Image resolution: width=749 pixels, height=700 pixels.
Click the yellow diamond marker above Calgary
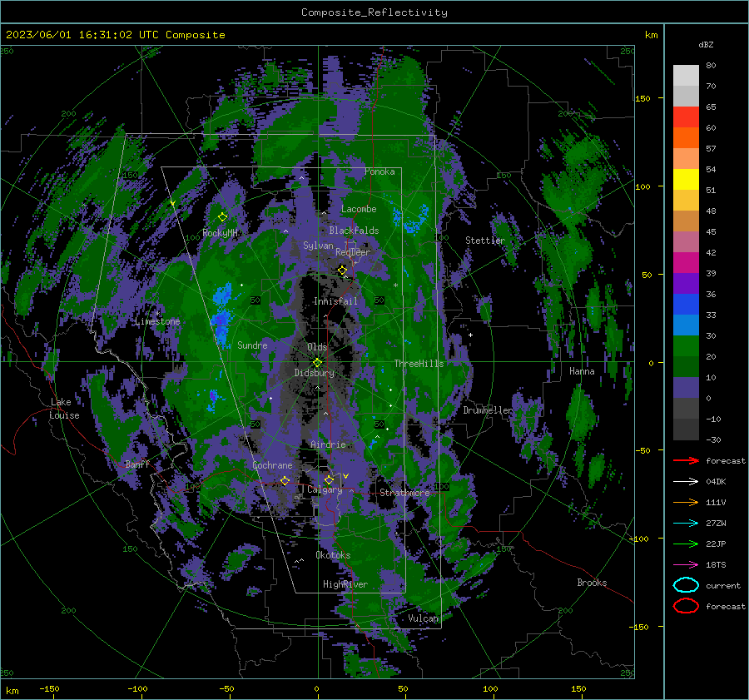[x=329, y=479]
